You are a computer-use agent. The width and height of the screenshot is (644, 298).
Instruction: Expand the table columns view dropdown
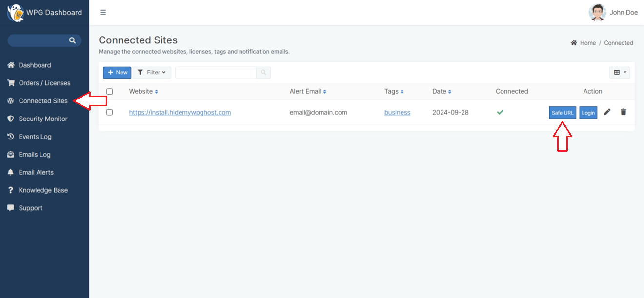coord(620,73)
